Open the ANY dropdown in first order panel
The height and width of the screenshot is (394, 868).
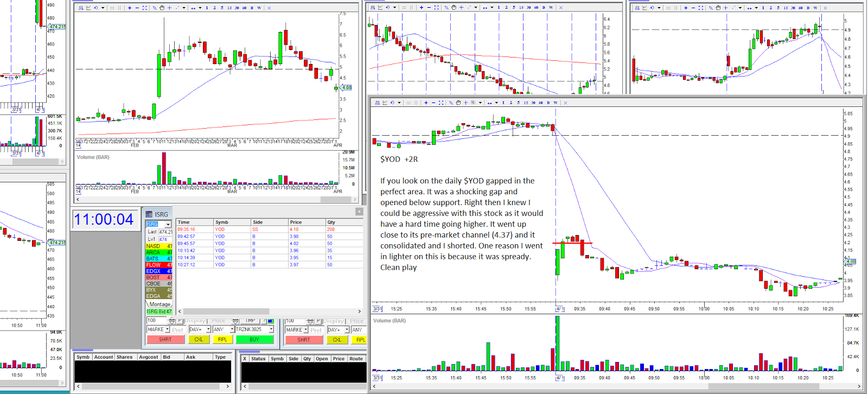232,329
